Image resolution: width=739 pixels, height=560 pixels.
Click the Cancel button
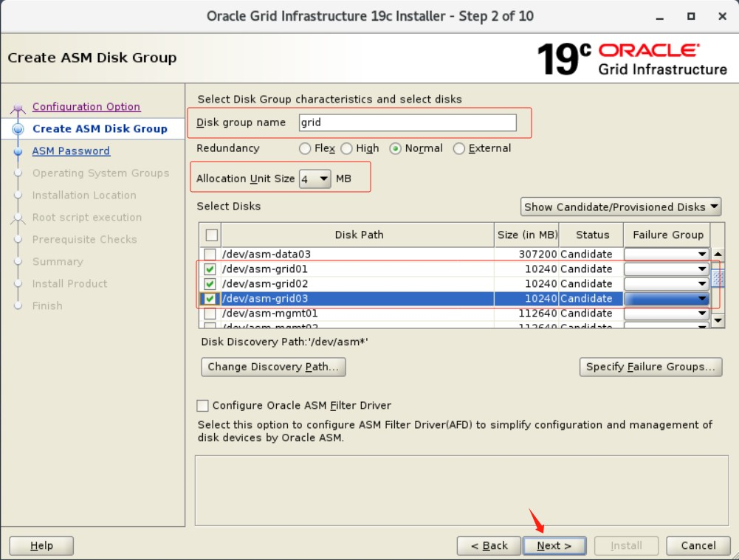(x=698, y=546)
